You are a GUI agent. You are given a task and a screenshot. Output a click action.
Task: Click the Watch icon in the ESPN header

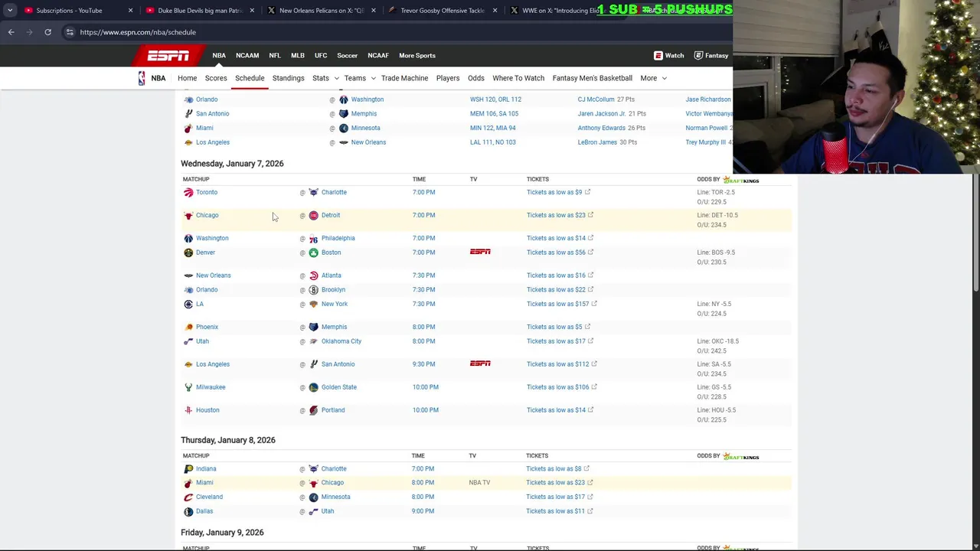point(658,55)
